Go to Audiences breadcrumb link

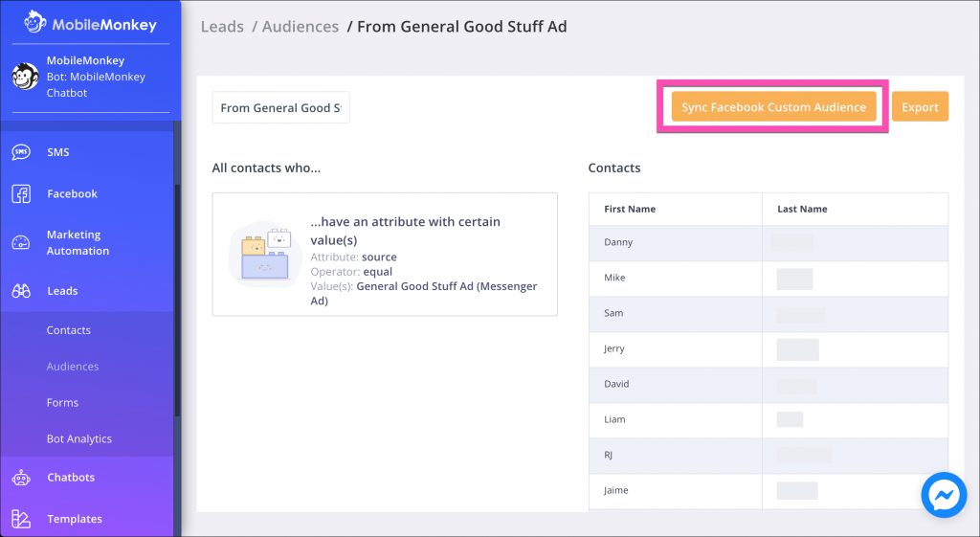(x=301, y=27)
